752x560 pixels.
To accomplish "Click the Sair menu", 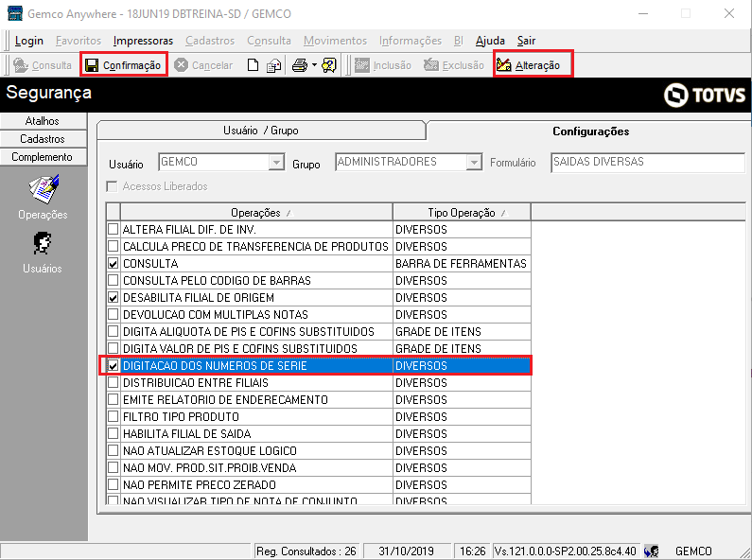I will coord(526,41).
